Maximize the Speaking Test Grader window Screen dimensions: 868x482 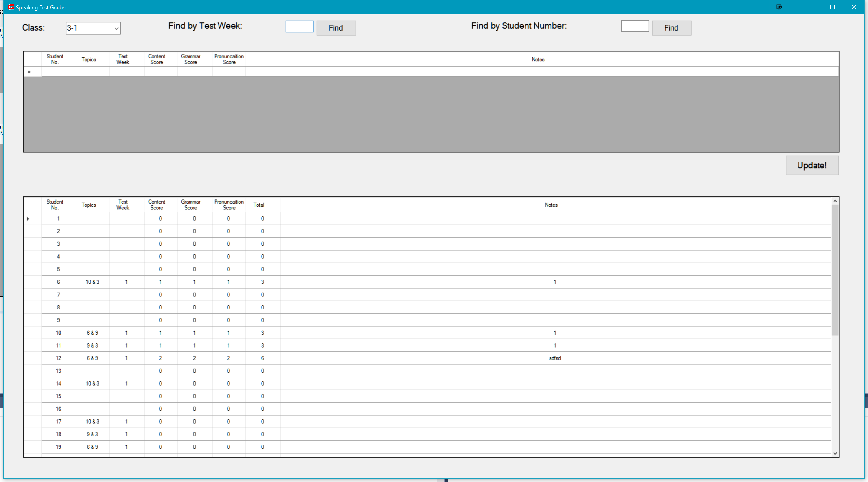832,7
